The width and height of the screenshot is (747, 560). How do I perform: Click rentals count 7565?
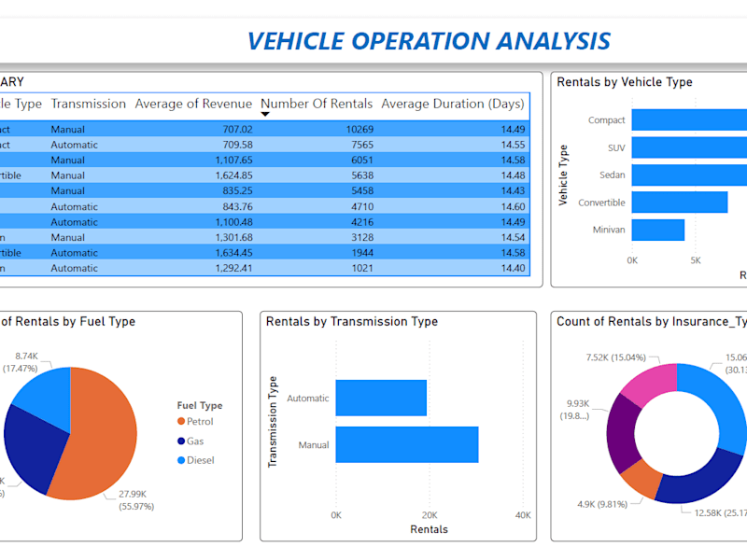(362, 145)
